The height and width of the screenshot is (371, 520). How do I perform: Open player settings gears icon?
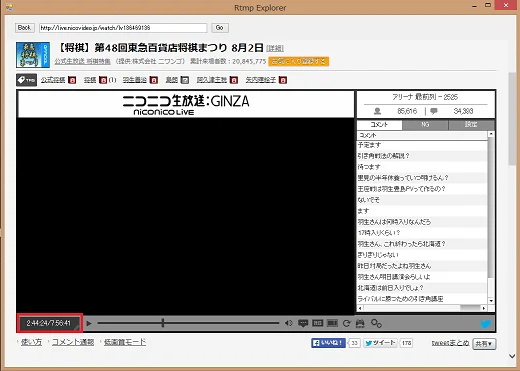coord(376,323)
